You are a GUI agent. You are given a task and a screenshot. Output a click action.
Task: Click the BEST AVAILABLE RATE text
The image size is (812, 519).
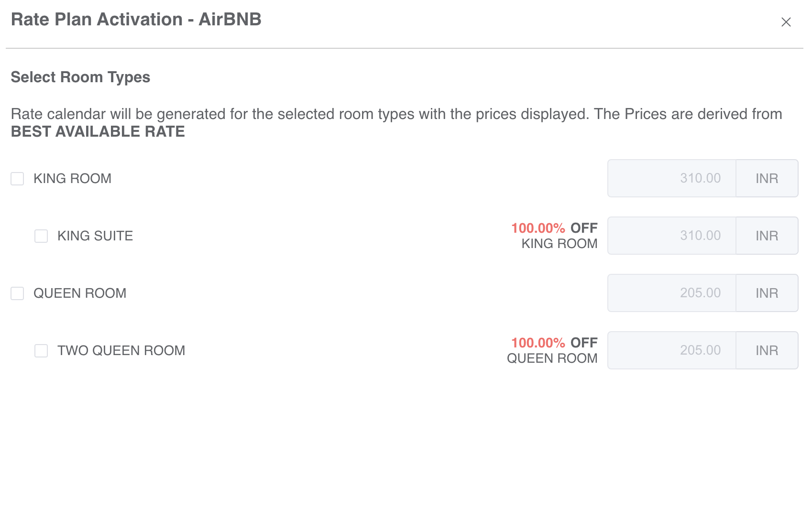pyautogui.click(x=98, y=131)
